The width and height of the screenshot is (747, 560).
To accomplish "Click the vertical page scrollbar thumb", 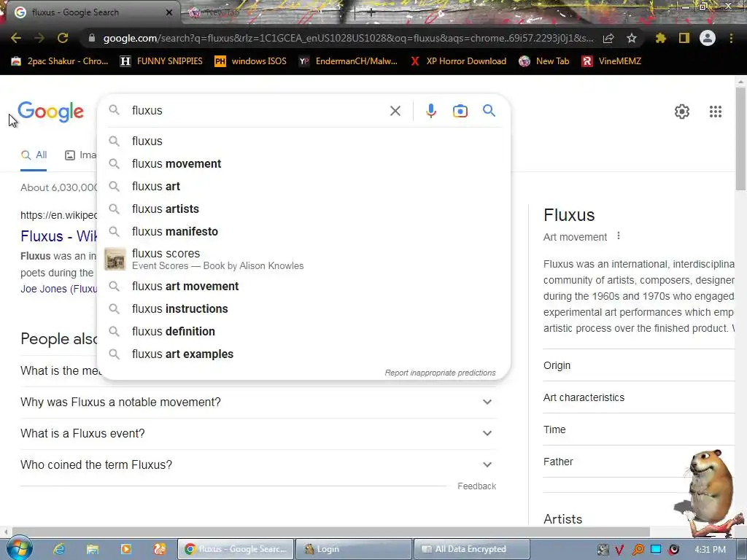I will coord(740,138).
